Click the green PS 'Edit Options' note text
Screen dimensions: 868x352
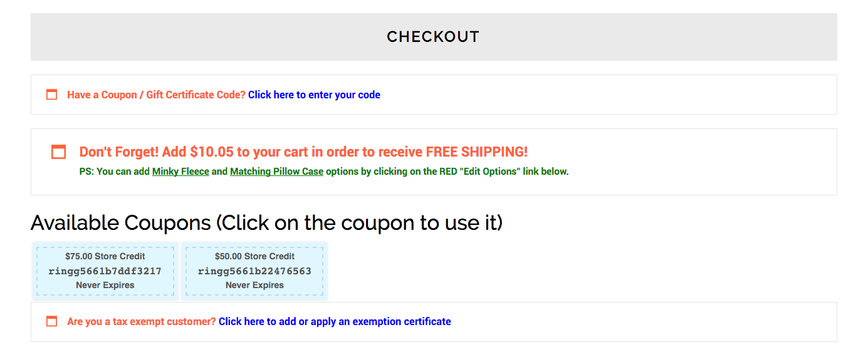click(x=324, y=171)
